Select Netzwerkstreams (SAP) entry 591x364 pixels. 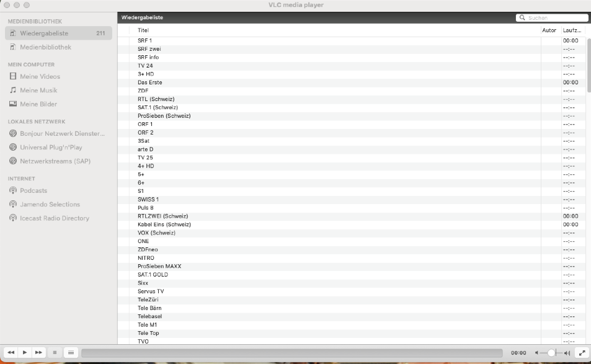tap(58, 161)
